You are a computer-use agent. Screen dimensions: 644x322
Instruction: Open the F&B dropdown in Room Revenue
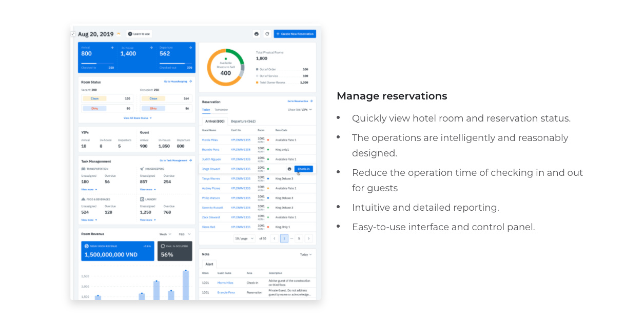pos(185,234)
